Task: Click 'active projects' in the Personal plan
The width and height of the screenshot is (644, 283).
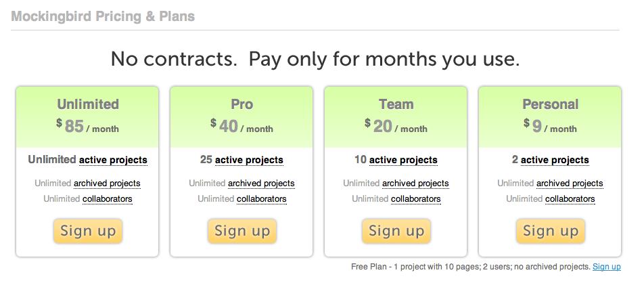Action: [555, 160]
